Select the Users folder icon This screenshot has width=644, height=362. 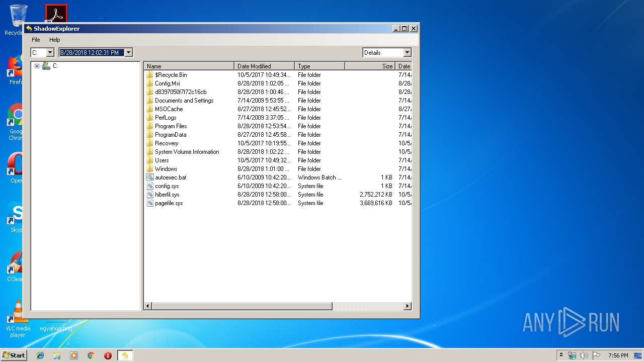coord(150,160)
